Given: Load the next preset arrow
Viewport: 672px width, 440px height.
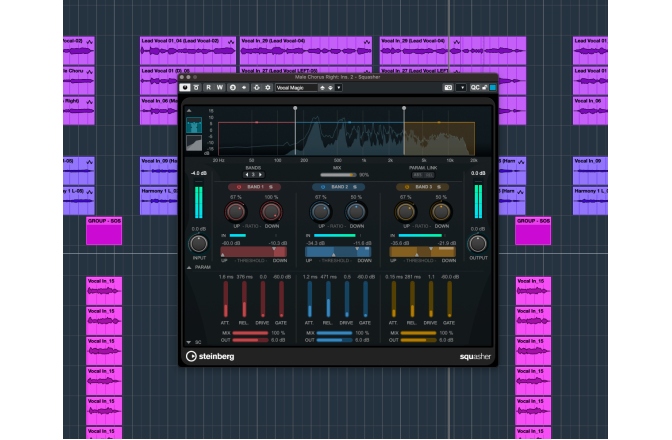Looking at the screenshot, I should [x=330, y=87].
